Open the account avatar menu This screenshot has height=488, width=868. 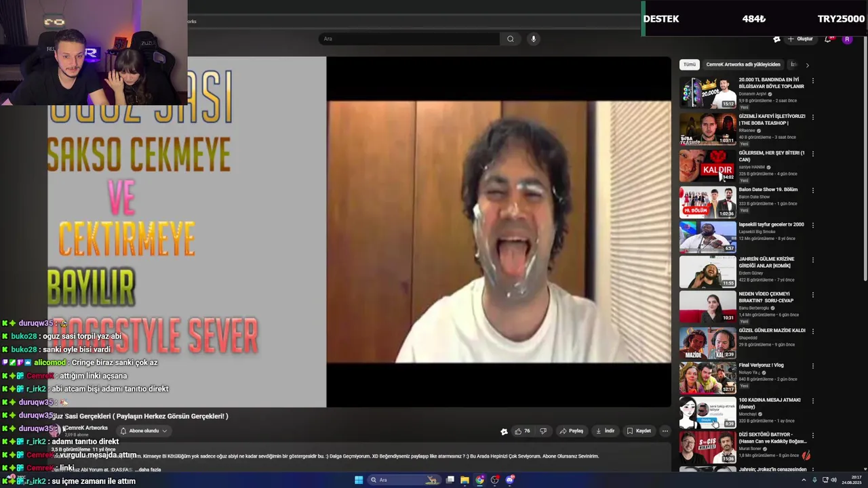pyautogui.click(x=847, y=39)
